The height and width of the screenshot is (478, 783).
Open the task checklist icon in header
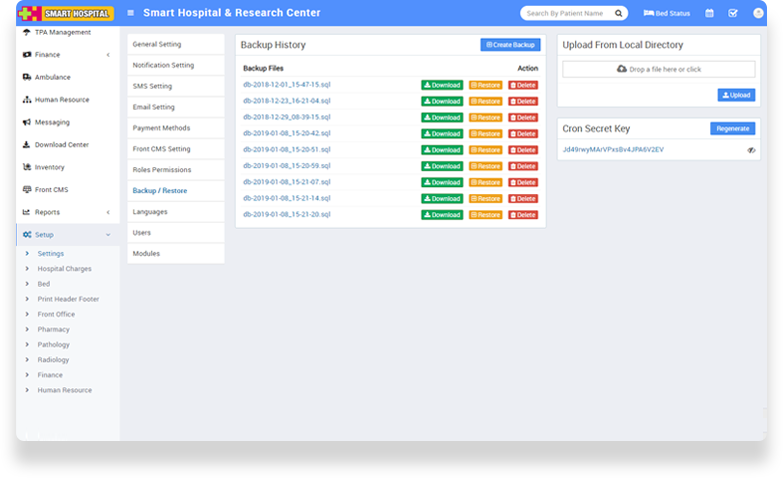click(x=733, y=13)
